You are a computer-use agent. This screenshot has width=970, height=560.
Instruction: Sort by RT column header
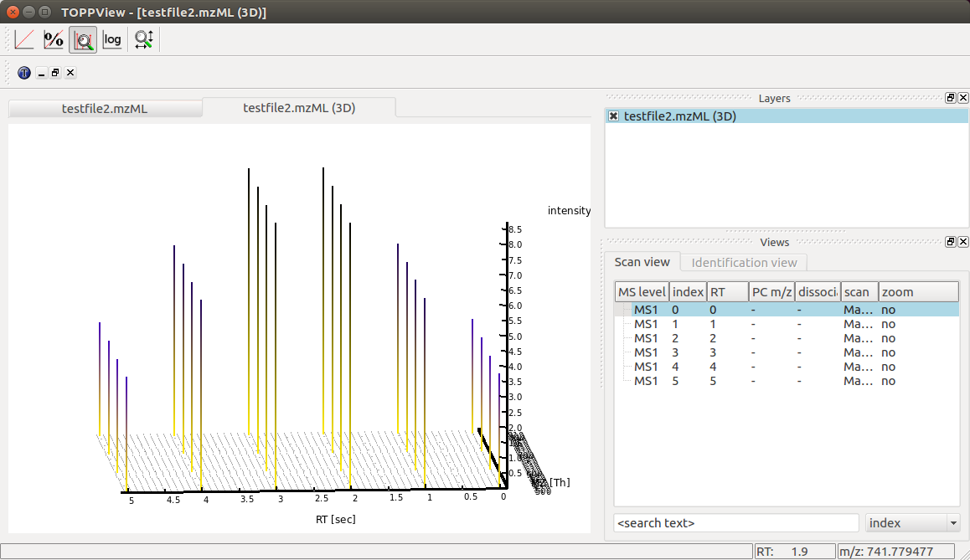coord(727,292)
